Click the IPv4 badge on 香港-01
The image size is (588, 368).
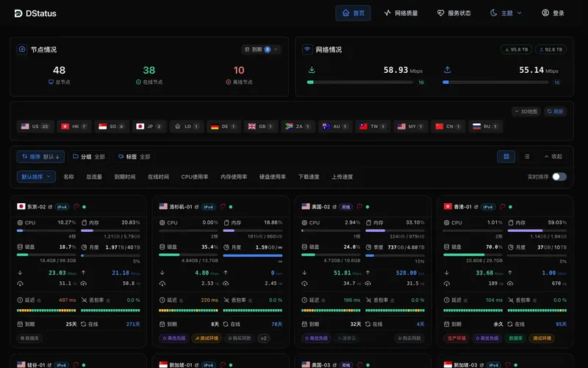(488, 207)
